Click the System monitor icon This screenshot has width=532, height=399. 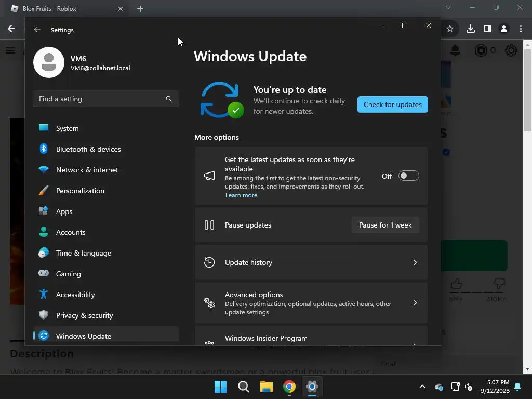pos(44,128)
